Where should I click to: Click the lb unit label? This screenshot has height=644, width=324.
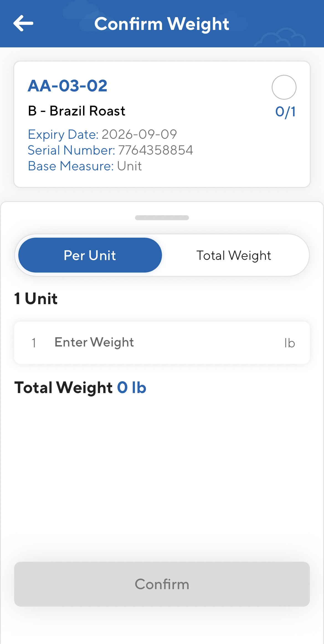point(289,343)
